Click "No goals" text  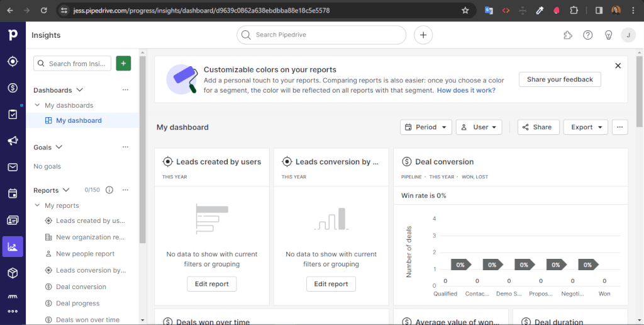click(x=47, y=166)
